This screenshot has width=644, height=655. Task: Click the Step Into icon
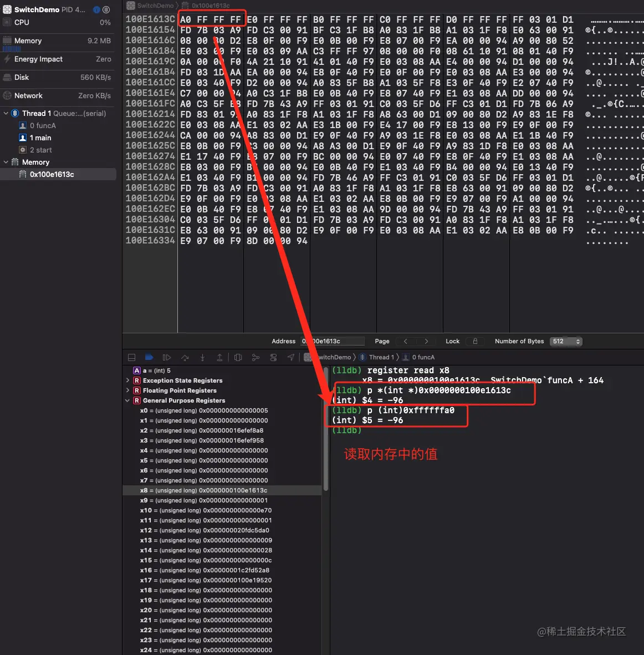pyautogui.click(x=202, y=357)
